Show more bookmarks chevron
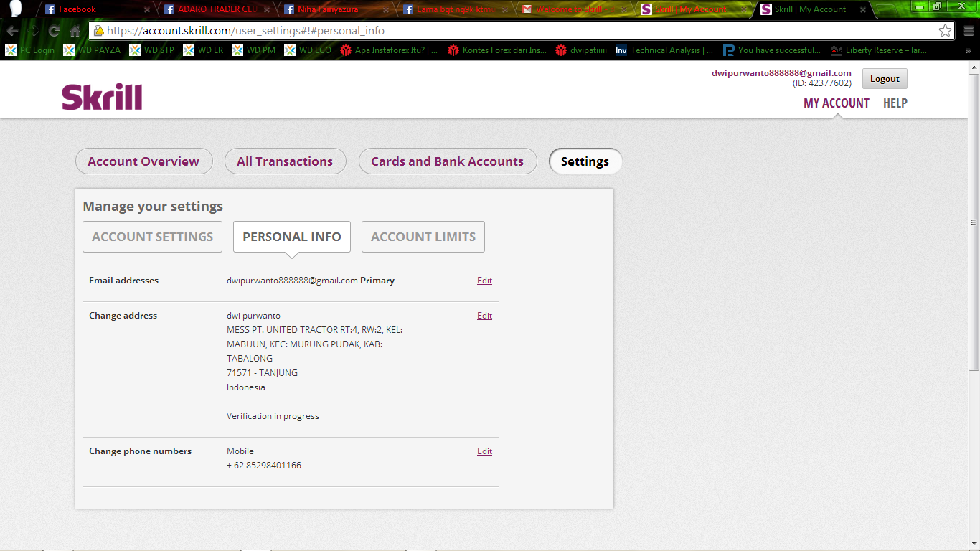980x551 pixels. tap(969, 50)
